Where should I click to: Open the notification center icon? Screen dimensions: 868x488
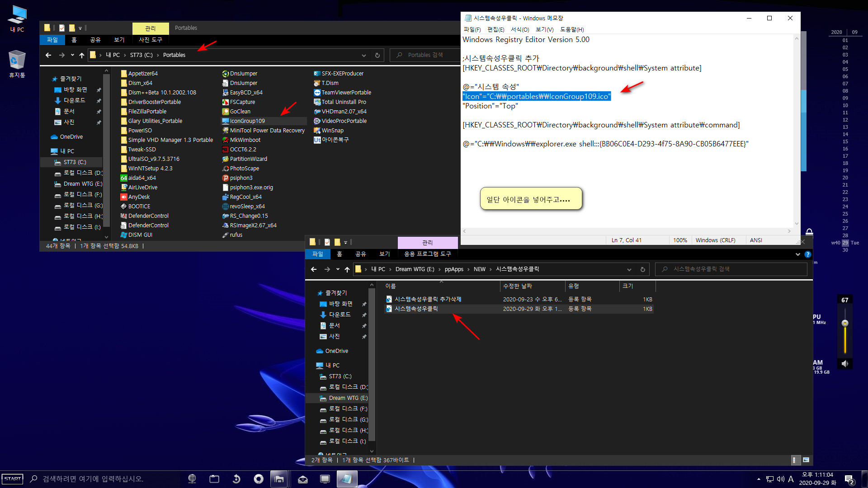pos(849,479)
